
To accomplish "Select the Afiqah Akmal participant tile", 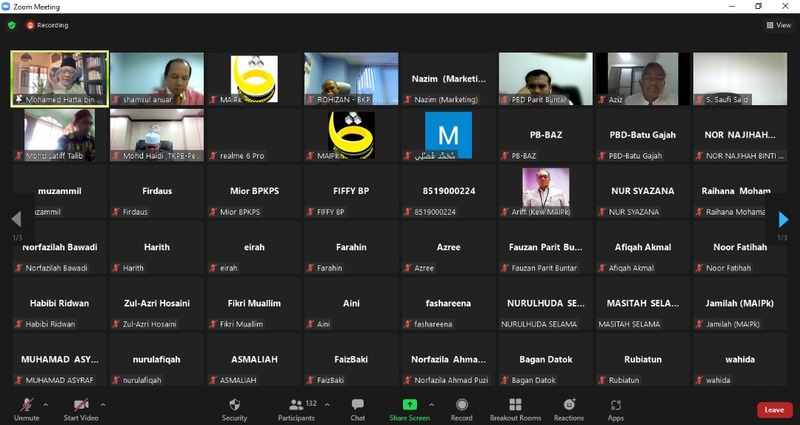I will (643, 247).
